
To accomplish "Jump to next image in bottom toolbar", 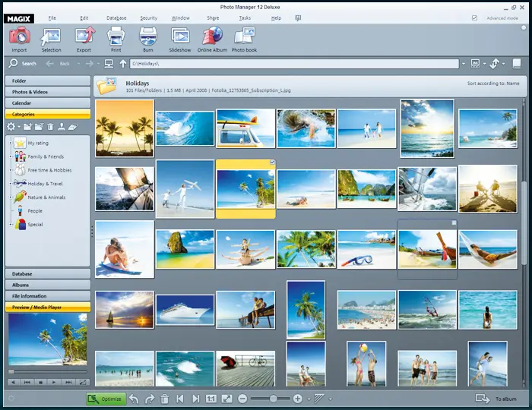I will pyautogui.click(x=196, y=399).
